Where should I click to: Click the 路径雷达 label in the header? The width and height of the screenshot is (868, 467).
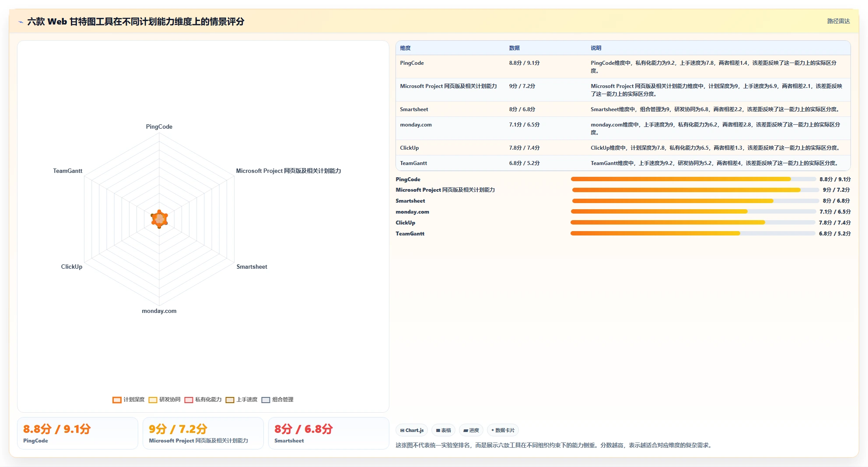838,21
